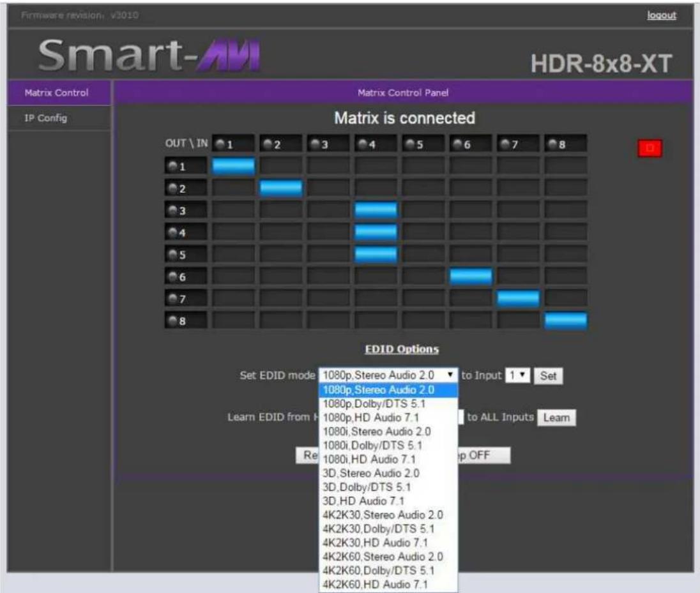
Task: Click the HDR-8x8-XT model label
Action: coord(601,63)
